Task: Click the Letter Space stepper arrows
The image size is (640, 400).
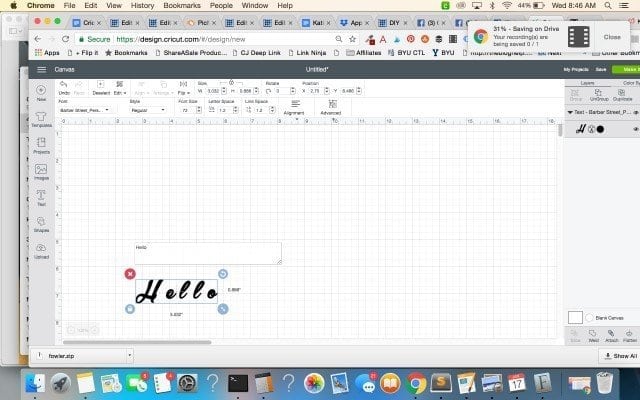Action: pyautogui.click(x=236, y=110)
